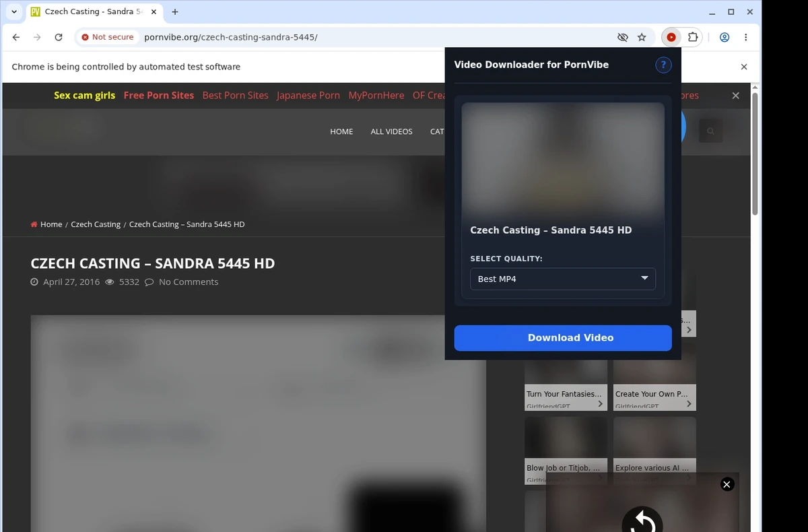808x532 pixels.
Task: Open the Blow Job or Titjob ad card
Action: coord(566,450)
